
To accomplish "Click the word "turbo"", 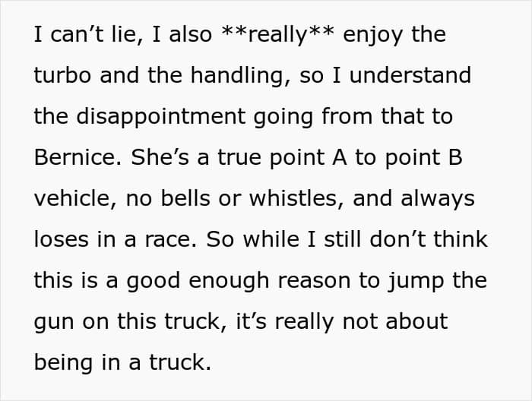I will pos(62,75).
